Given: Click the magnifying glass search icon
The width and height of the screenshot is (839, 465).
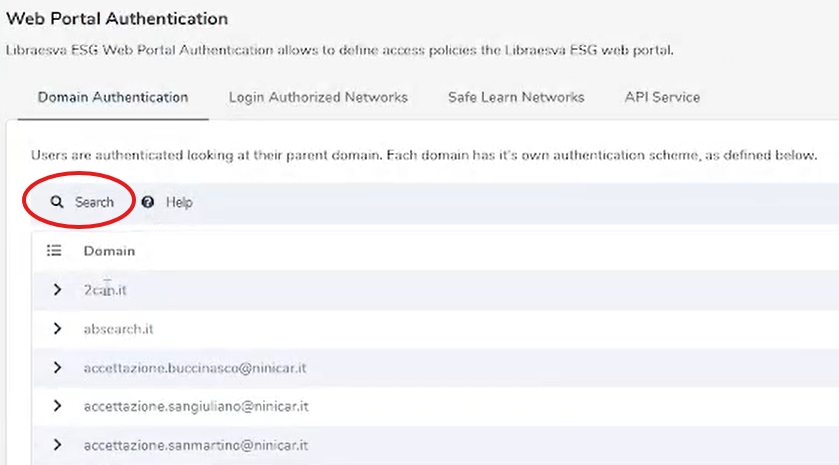Looking at the screenshot, I should (x=57, y=202).
